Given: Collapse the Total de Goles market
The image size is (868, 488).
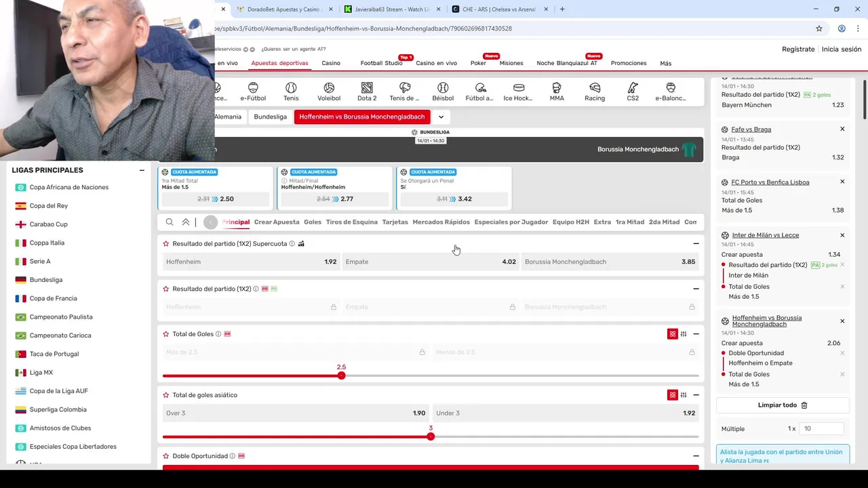Looking at the screenshot, I should [696, 334].
